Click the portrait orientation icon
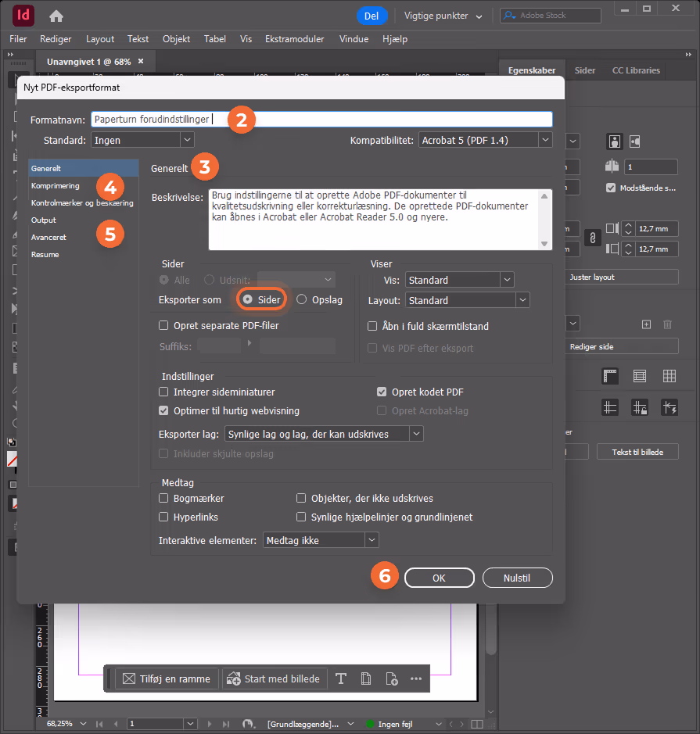700x734 pixels. click(x=614, y=141)
